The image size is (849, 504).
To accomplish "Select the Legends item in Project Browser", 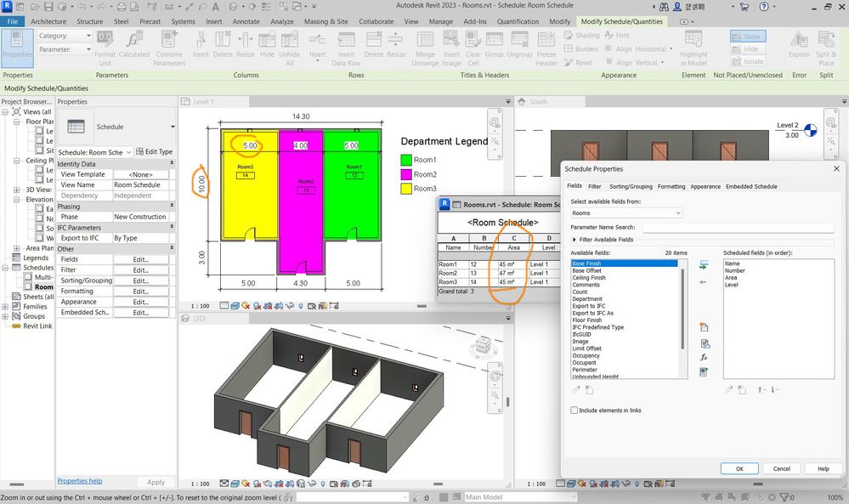I will tap(36, 258).
